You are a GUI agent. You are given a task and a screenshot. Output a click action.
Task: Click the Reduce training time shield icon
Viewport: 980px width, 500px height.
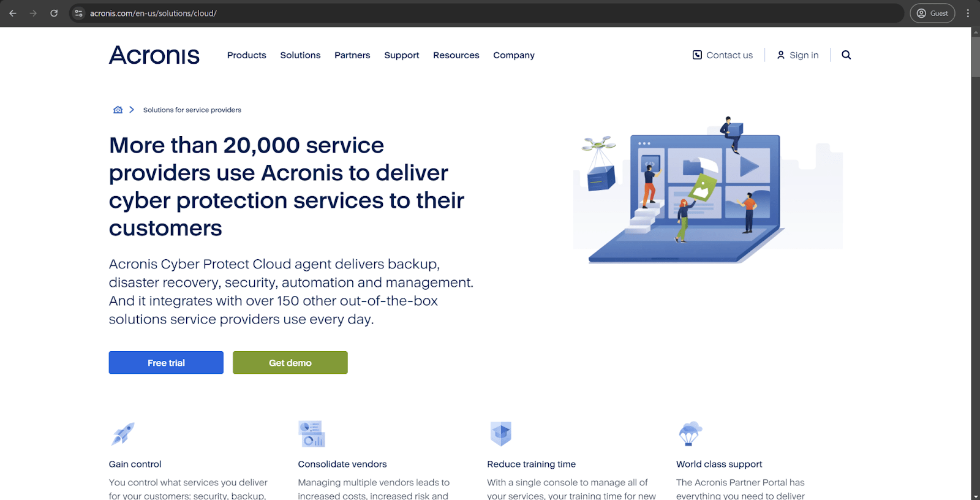(500, 434)
